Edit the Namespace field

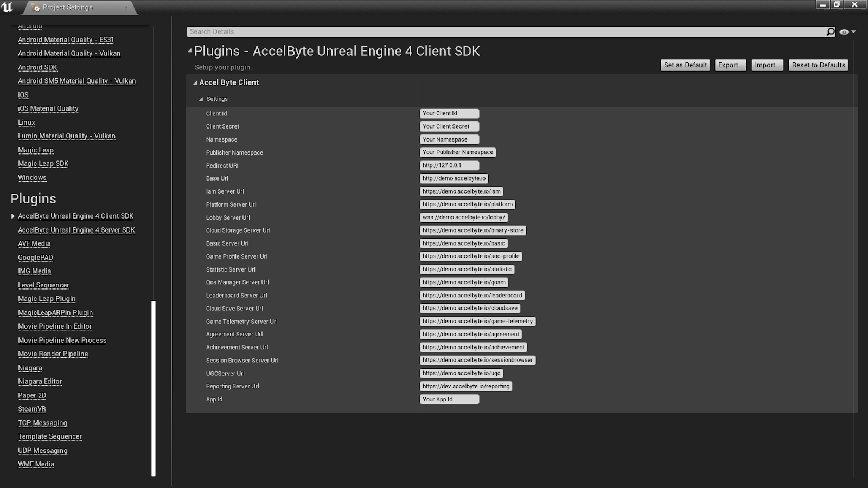pyautogui.click(x=450, y=139)
